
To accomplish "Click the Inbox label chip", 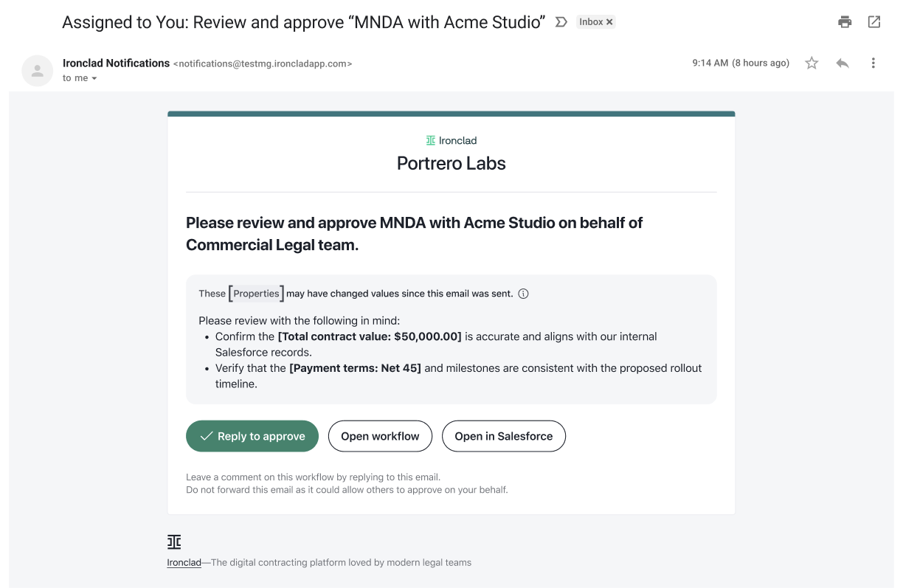I will click(x=596, y=22).
